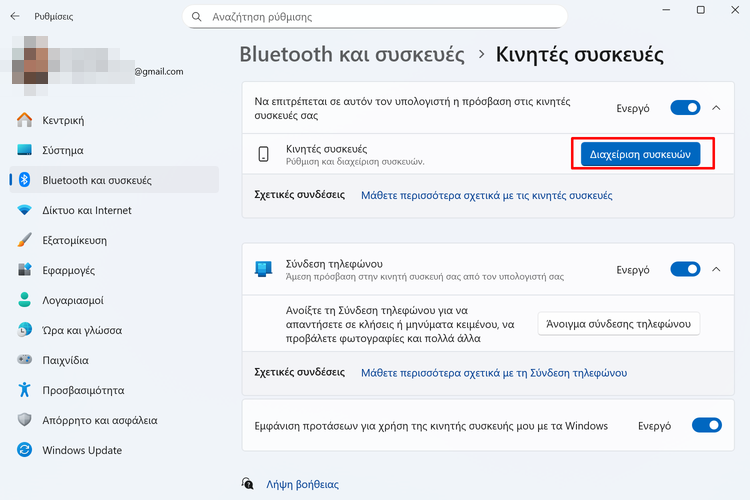Collapse the mobile devices access section chevron
Image resolution: width=750 pixels, height=500 pixels.
[716, 108]
